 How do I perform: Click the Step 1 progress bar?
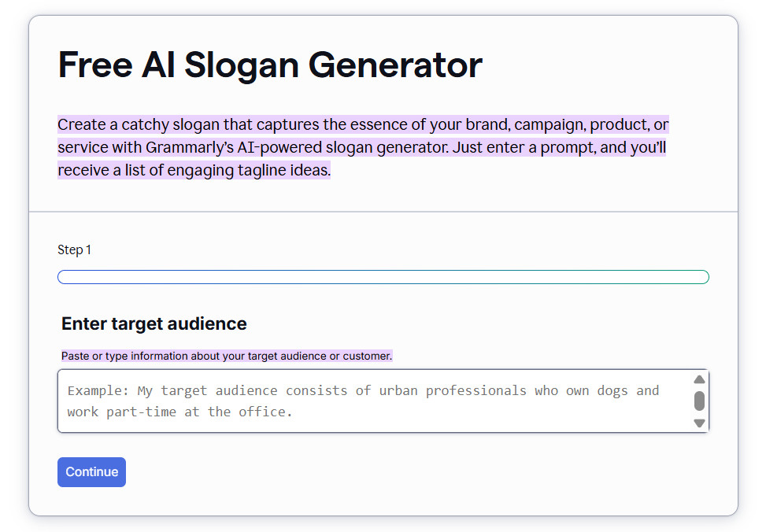click(x=383, y=276)
